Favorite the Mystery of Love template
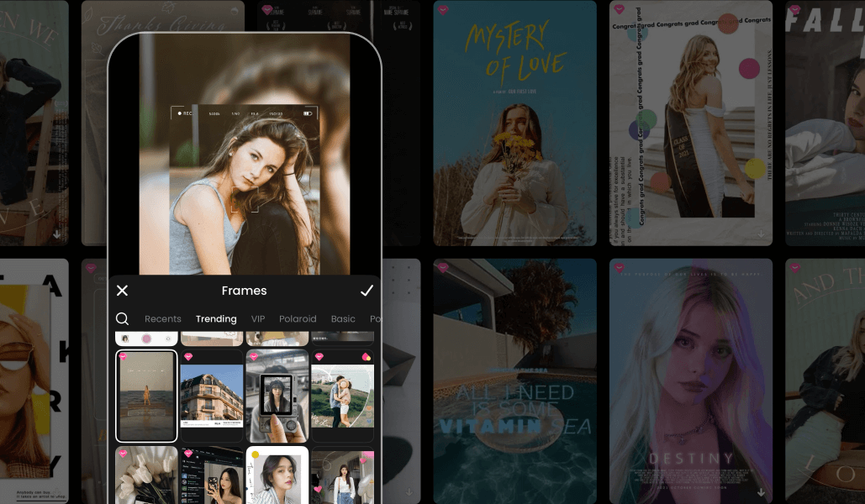This screenshot has height=504, width=865. pyautogui.click(x=443, y=12)
